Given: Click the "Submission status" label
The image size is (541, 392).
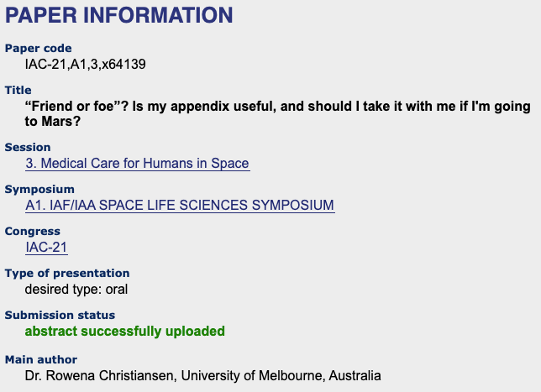Looking at the screenshot, I should [60, 316].
